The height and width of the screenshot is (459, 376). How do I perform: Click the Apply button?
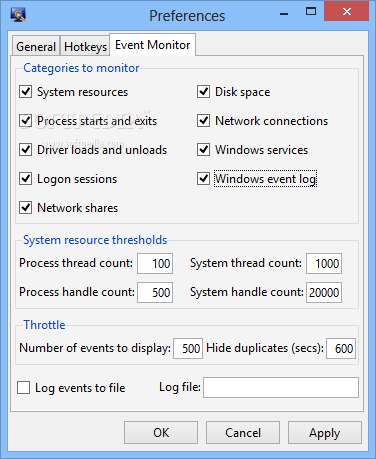tap(325, 433)
